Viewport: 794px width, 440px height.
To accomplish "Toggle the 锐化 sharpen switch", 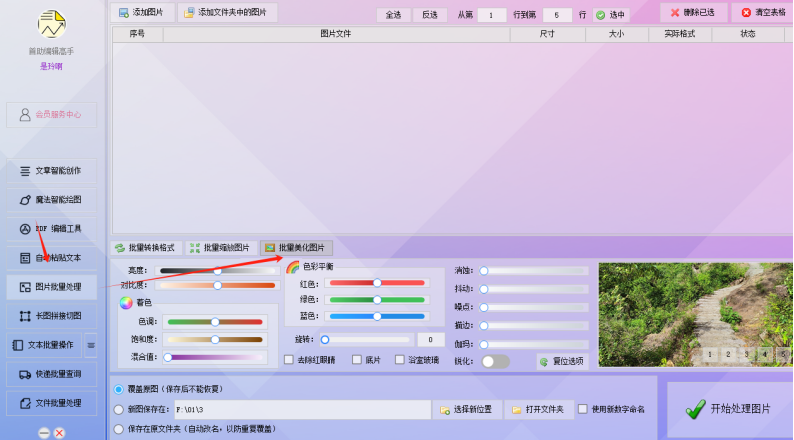I will click(x=495, y=362).
